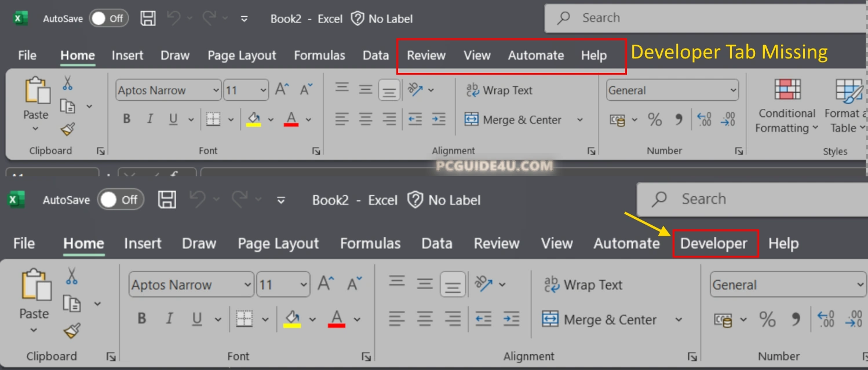The image size is (868, 370).
Task: Click the Save icon in the lower title bar
Action: point(167,200)
